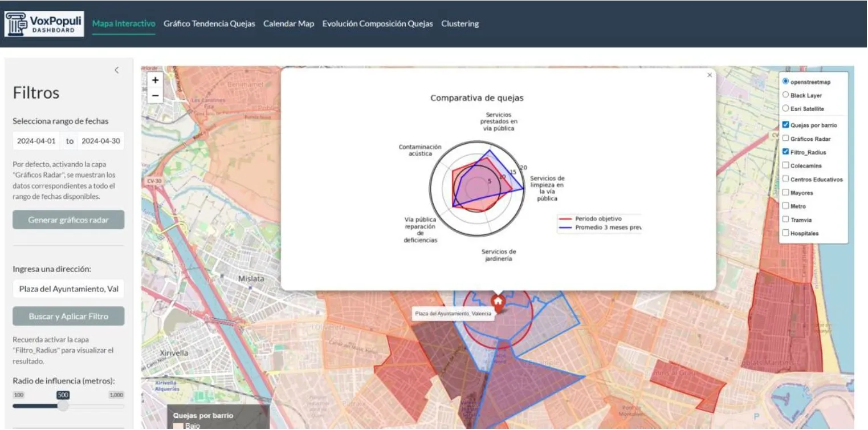Screen dimensions: 868x430
Task: Select the Black Layer base map
Action: (x=786, y=95)
